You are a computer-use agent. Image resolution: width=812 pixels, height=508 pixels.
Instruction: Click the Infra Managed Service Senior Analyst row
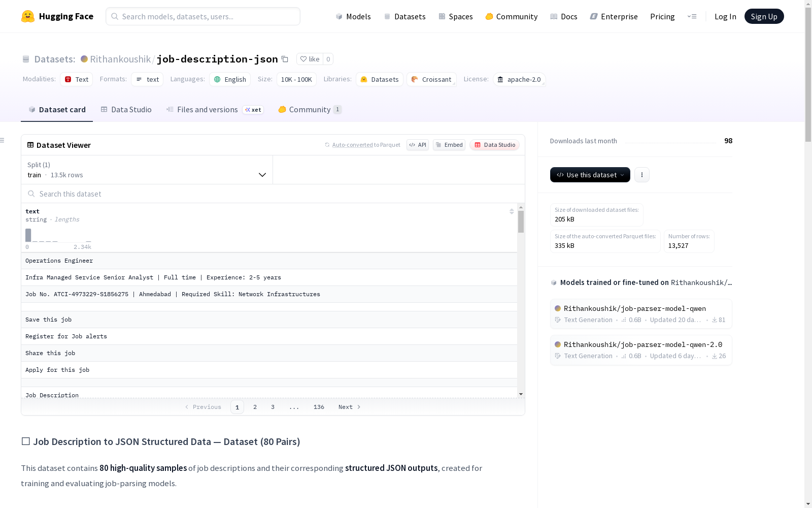pyautogui.click(x=269, y=277)
